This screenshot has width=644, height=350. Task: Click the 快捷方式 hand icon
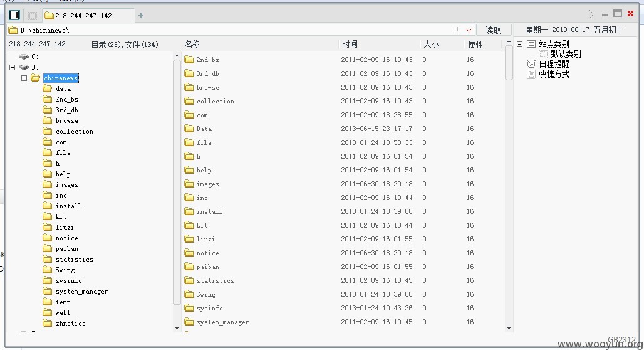pyautogui.click(x=531, y=74)
